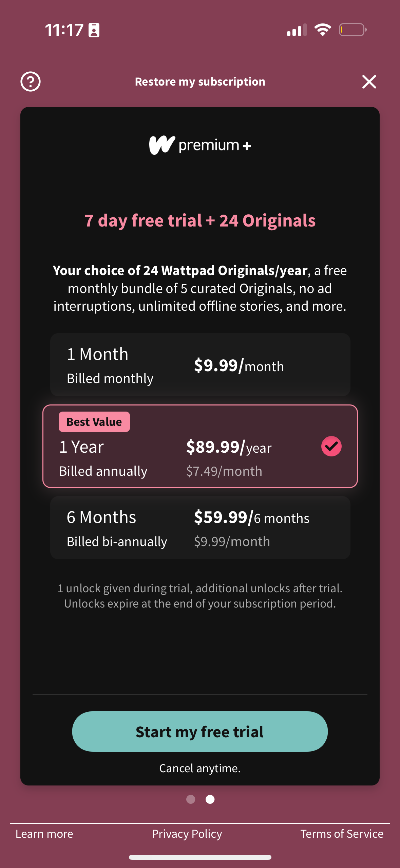Image resolution: width=400 pixels, height=868 pixels.
Task: Tap the cellular signal bars icon
Action: [297, 30]
